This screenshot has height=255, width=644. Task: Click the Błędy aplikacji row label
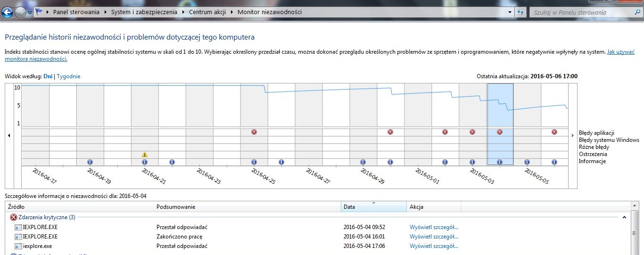click(x=596, y=133)
